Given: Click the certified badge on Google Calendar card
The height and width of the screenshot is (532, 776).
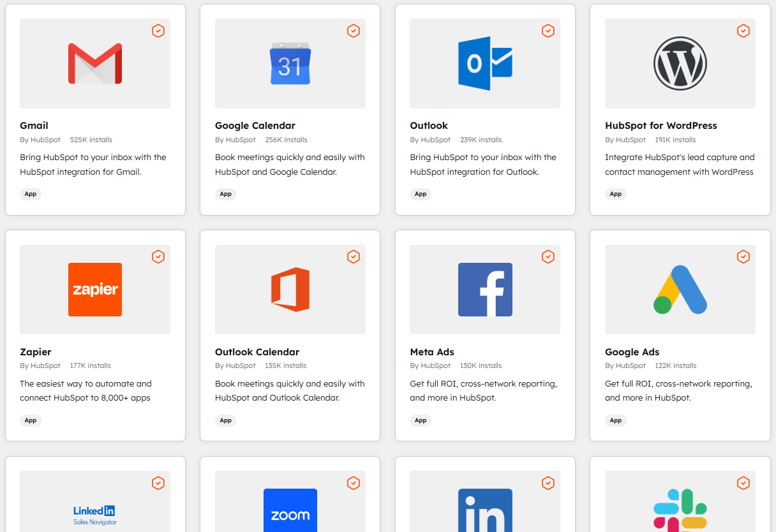Looking at the screenshot, I should pyautogui.click(x=354, y=31).
